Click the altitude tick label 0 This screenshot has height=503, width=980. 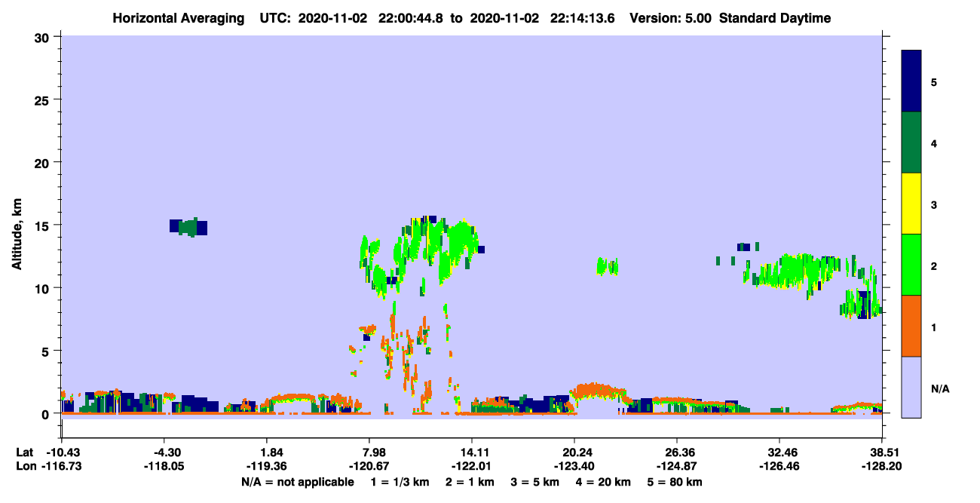click(47, 413)
